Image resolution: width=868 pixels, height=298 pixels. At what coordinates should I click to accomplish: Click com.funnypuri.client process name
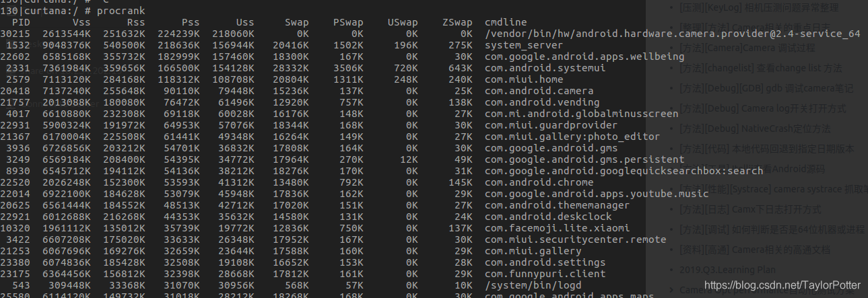545,274
